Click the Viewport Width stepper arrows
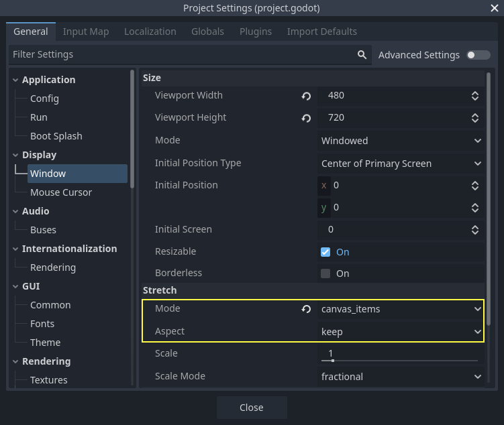 pyautogui.click(x=475, y=96)
